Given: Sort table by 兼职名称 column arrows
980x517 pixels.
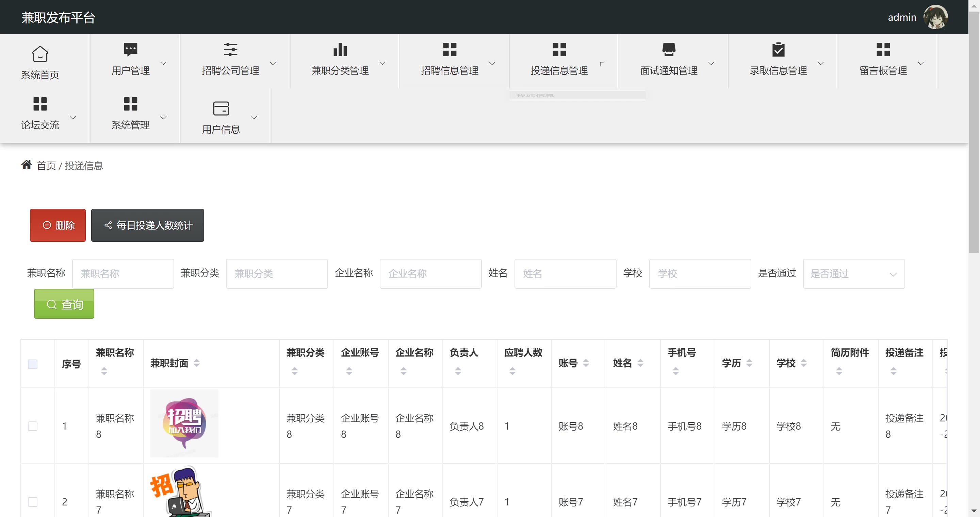Looking at the screenshot, I should tap(104, 371).
